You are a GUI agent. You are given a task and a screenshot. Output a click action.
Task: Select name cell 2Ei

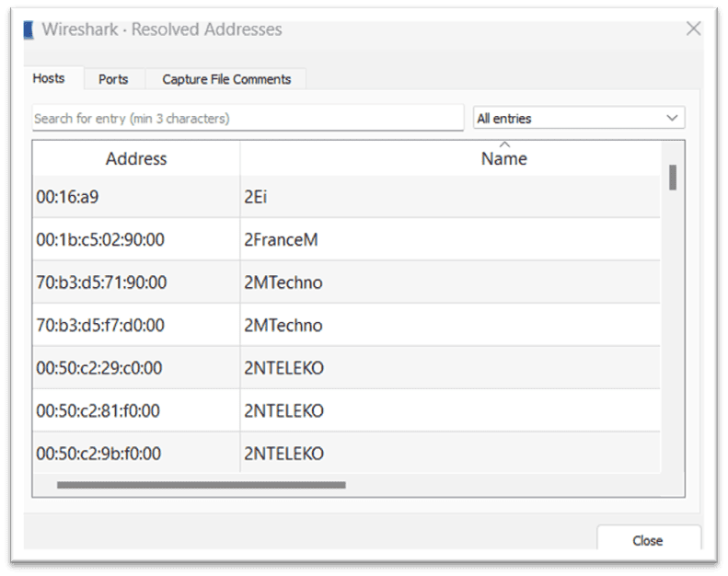pyautogui.click(x=450, y=197)
